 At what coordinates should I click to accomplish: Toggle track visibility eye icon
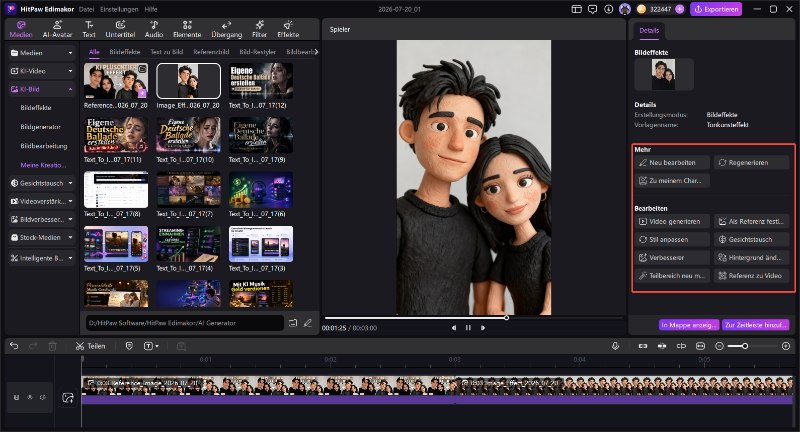pyautogui.click(x=30, y=397)
